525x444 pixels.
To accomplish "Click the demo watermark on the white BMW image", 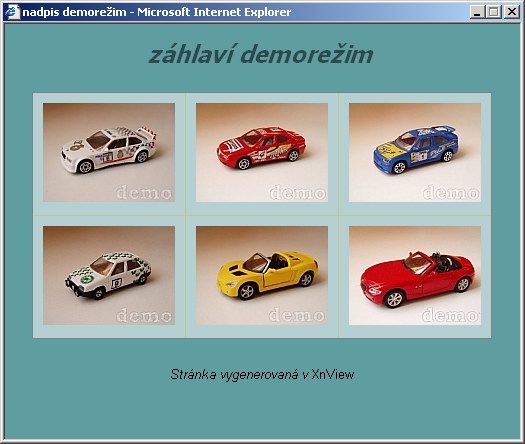I will 144,193.
